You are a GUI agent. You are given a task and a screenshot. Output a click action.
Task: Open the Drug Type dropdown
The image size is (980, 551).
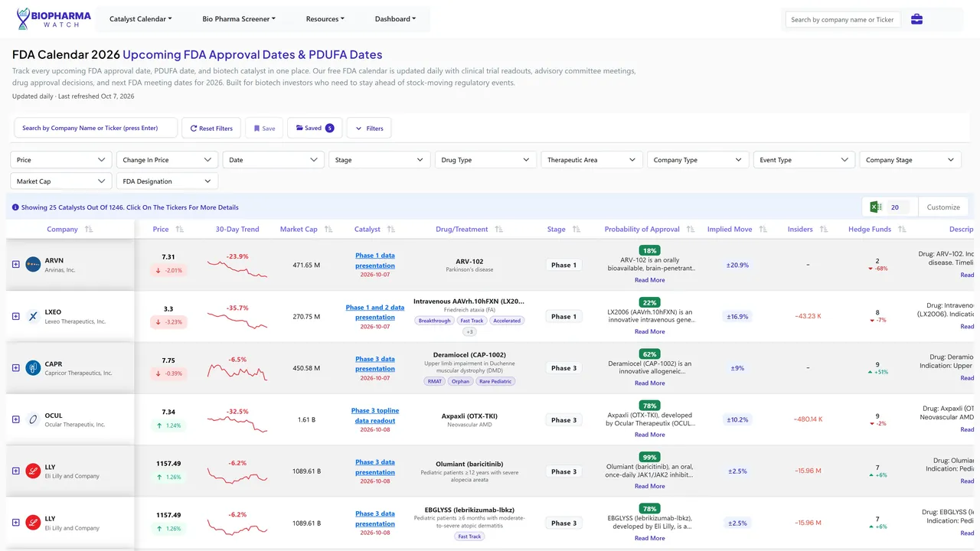[485, 160]
